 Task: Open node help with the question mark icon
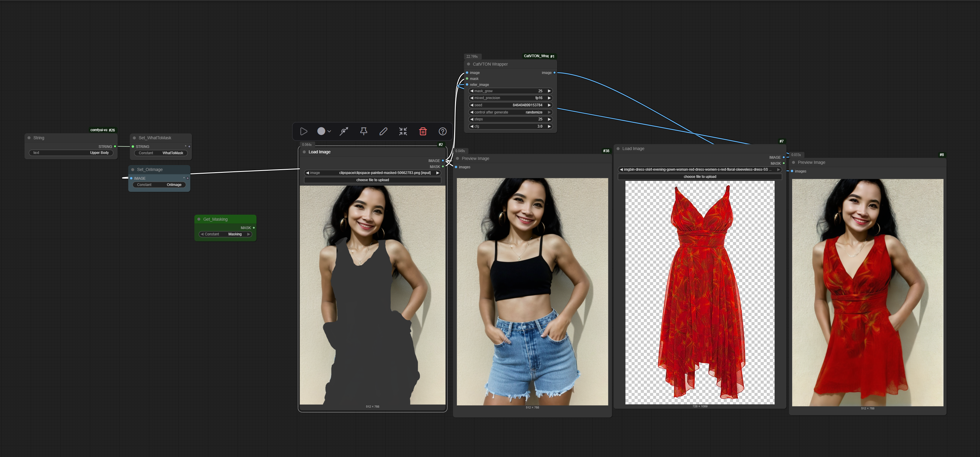pyautogui.click(x=442, y=131)
